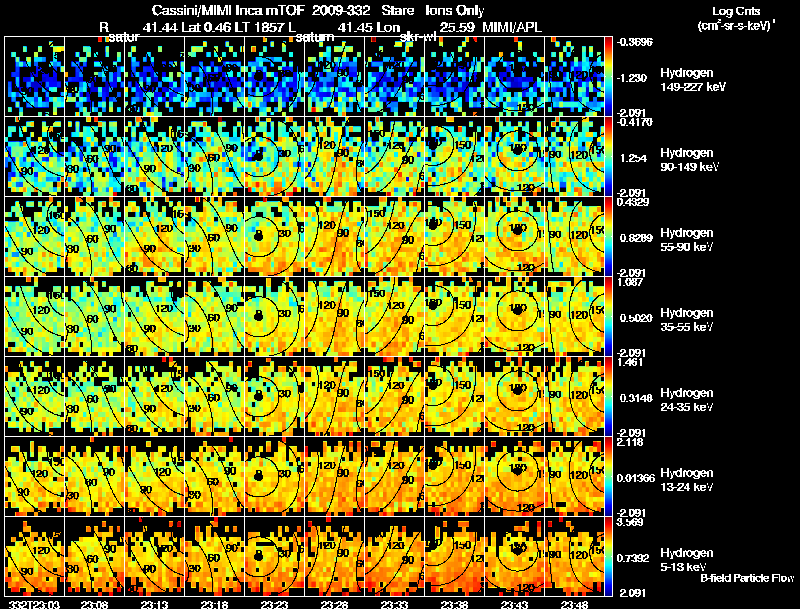Click the '2.118' colorbar value
Image resolution: width=800 pixels, height=609 pixels.
click(x=630, y=442)
